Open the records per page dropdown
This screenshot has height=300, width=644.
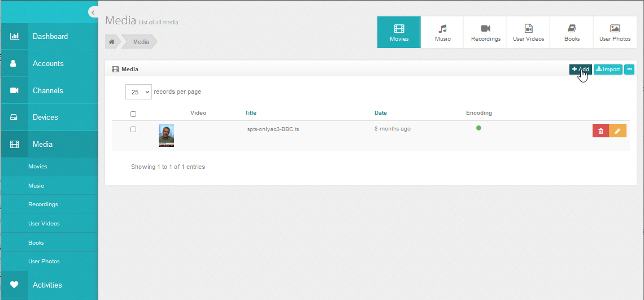coord(138,92)
